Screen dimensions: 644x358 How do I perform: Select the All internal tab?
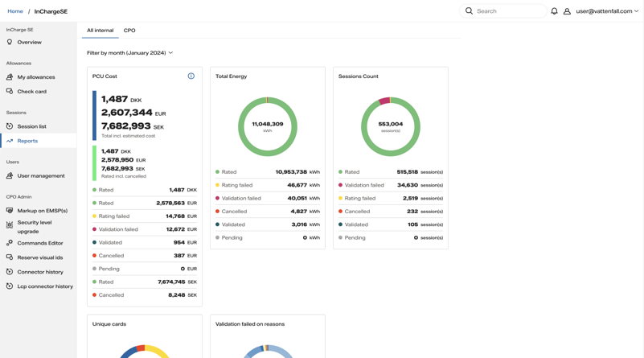(100, 31)
